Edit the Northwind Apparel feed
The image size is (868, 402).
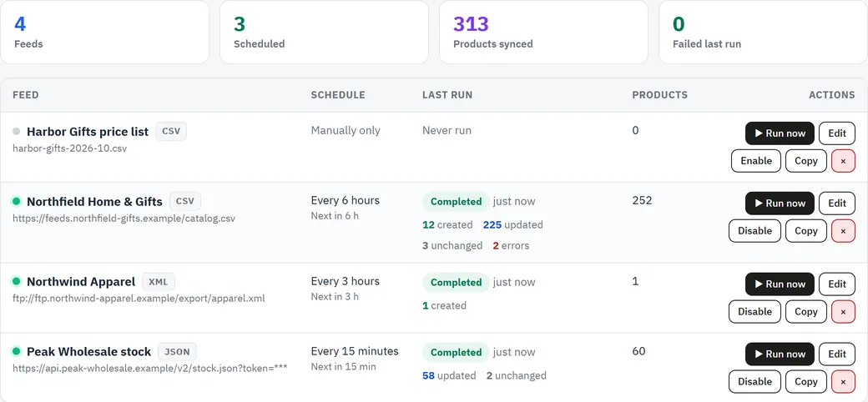(x=837, y=284)
